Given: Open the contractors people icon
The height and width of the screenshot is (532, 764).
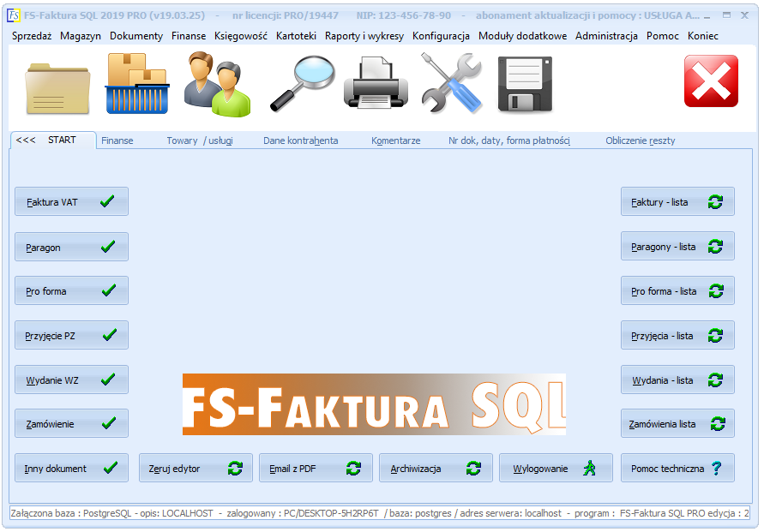Looking at the screenshot, I should (x=217, y=84).
